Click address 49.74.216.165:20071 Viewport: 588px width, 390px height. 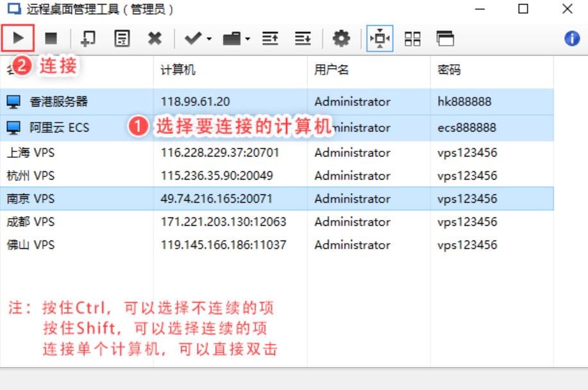point(216,199)
